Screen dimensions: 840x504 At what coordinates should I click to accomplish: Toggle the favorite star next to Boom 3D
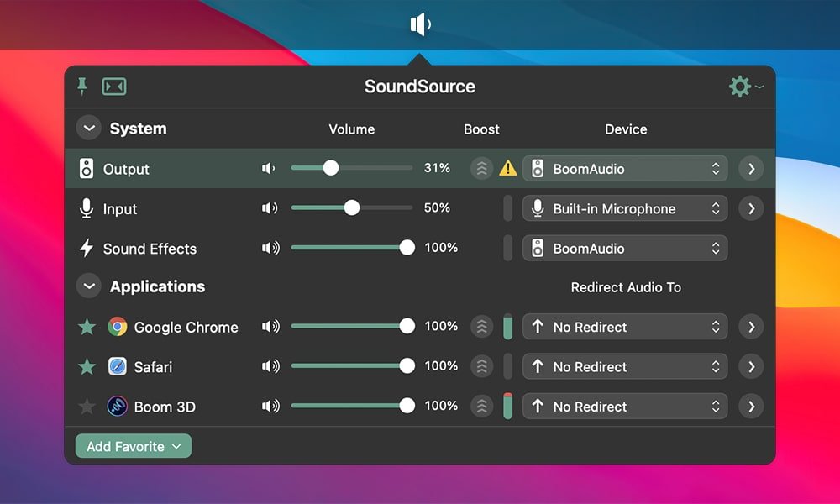pyautogui.click(x=87, y=407)
